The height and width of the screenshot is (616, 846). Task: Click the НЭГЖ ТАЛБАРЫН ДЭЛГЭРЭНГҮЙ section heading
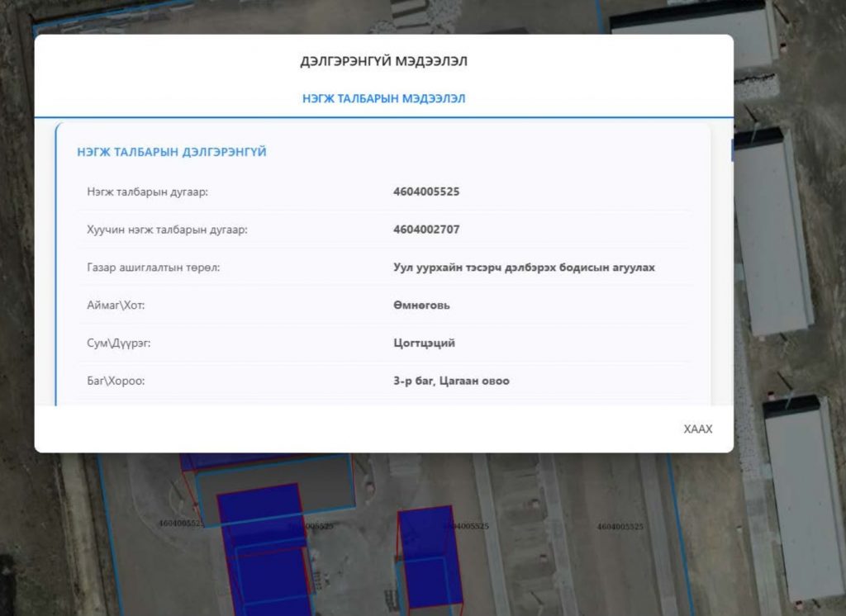171,152
